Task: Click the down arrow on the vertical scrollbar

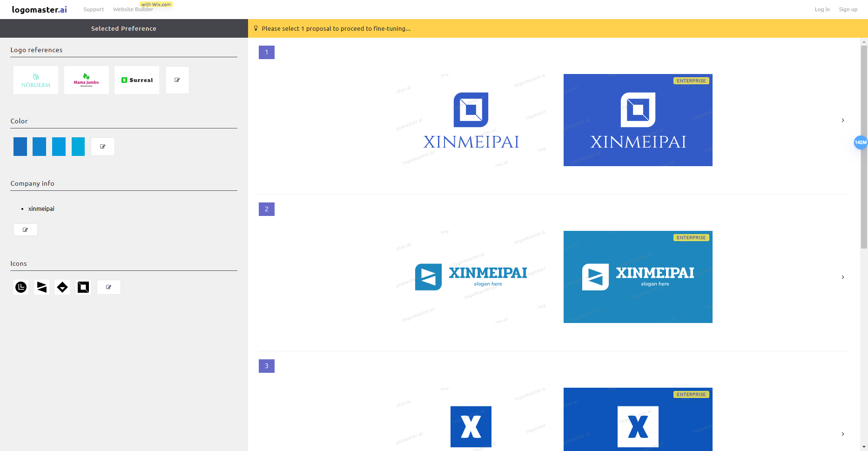Action: pos(865,447)
